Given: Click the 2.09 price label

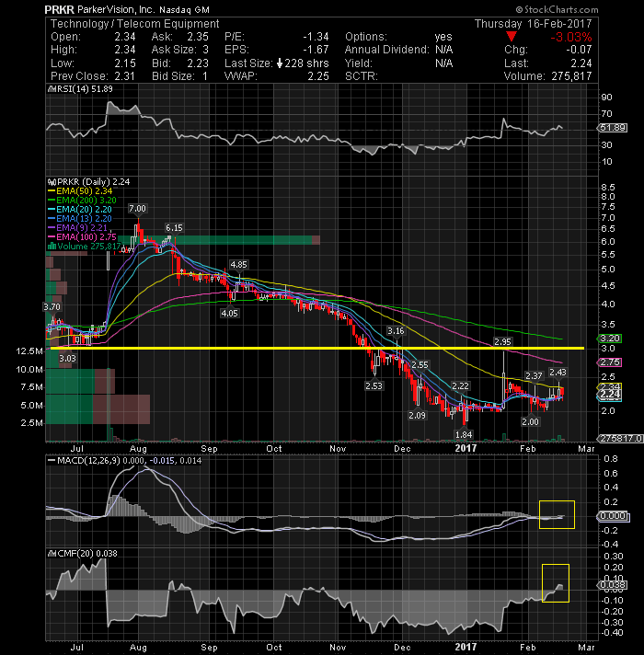Looking at the screenshot, I should pyautogui.click(x=418, y=416).
